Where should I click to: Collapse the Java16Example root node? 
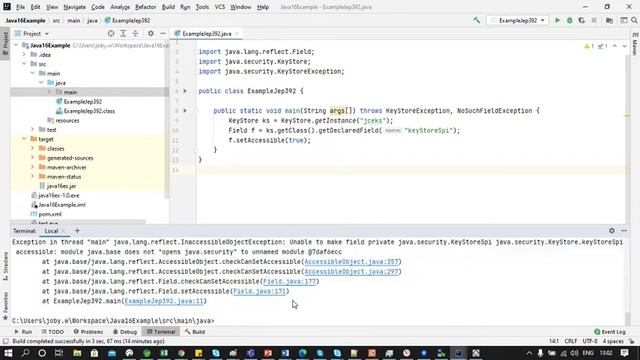(x=16, y=45)
